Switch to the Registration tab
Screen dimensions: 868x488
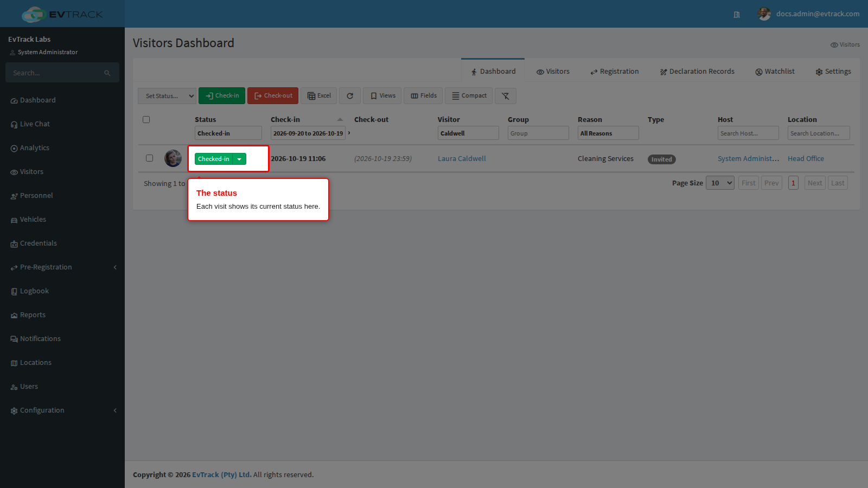tap(615, 72)
